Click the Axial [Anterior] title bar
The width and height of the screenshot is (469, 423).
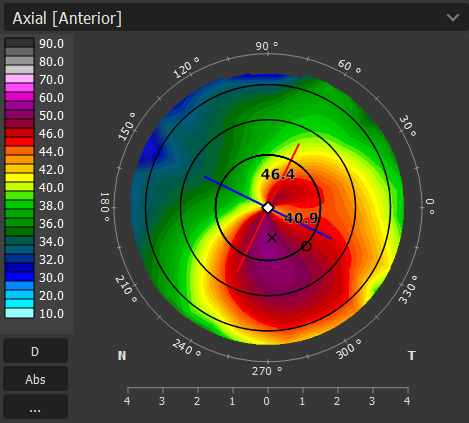tap(235, 18)
